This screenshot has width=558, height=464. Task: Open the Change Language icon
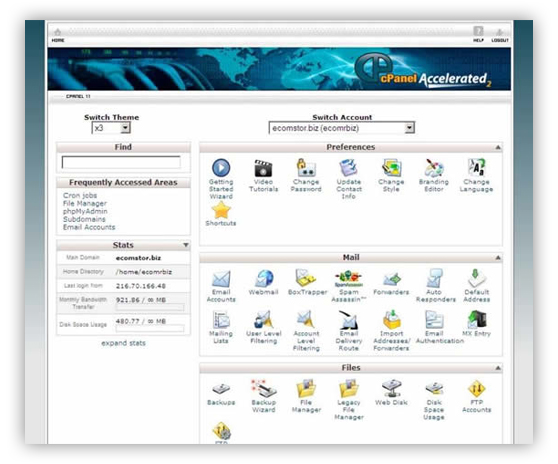[x=477, y=168]
